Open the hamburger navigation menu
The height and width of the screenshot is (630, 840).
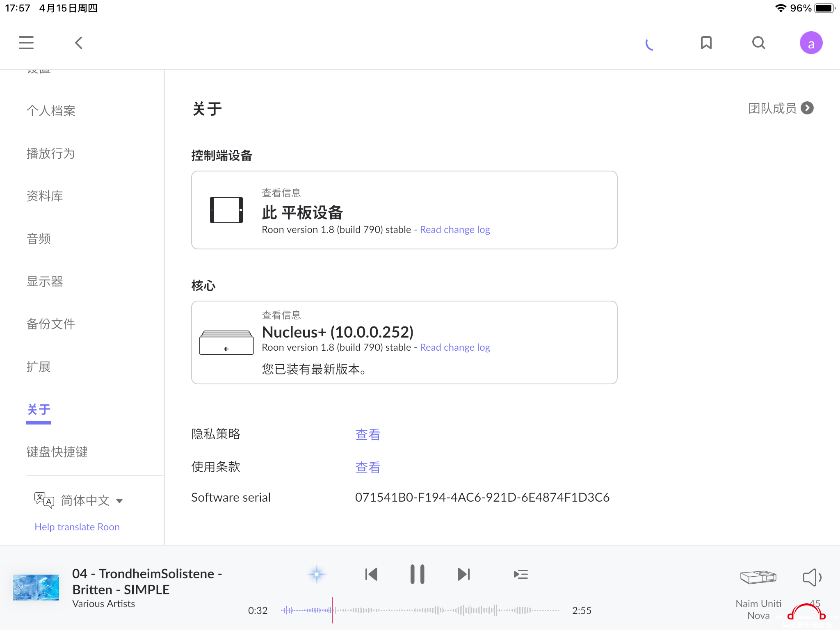point(26,43)
